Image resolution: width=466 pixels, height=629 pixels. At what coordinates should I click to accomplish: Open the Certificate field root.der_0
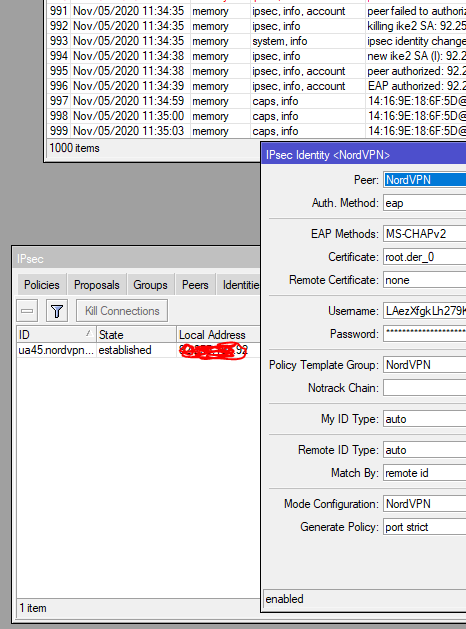click(425, 257)
